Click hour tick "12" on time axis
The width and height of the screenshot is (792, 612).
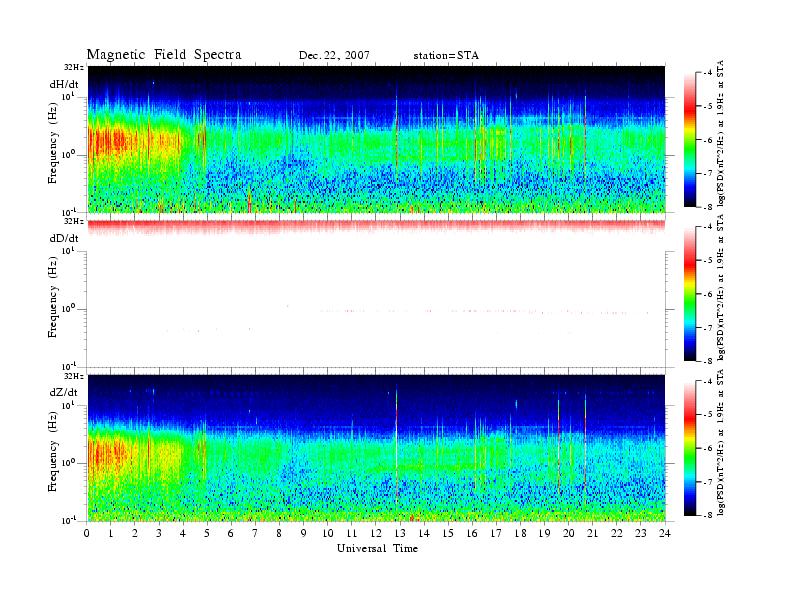(376, 533)
